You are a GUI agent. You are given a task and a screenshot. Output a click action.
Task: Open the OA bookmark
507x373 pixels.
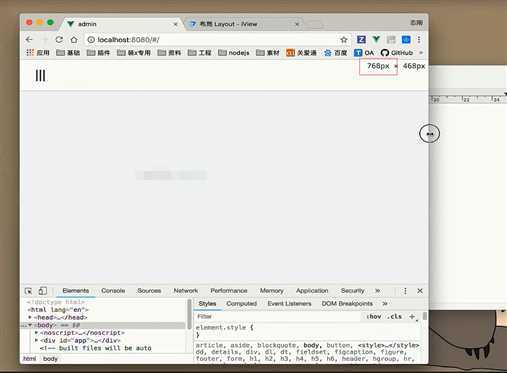[x=364, y=53]
